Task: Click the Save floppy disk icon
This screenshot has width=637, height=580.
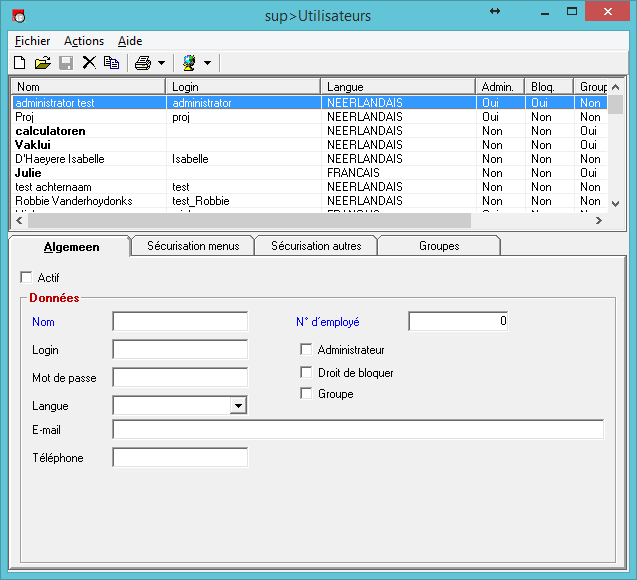Action: coord(66,63)
